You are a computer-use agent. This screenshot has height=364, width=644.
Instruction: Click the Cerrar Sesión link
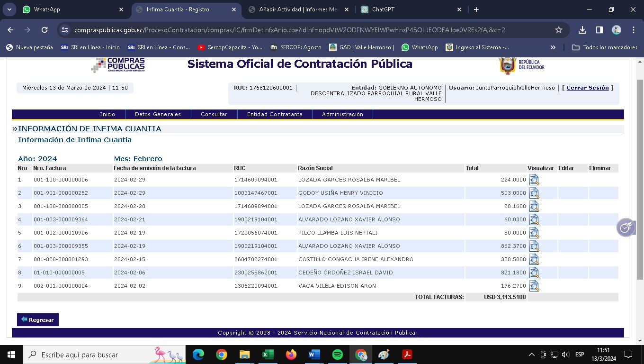pos(588,88)
